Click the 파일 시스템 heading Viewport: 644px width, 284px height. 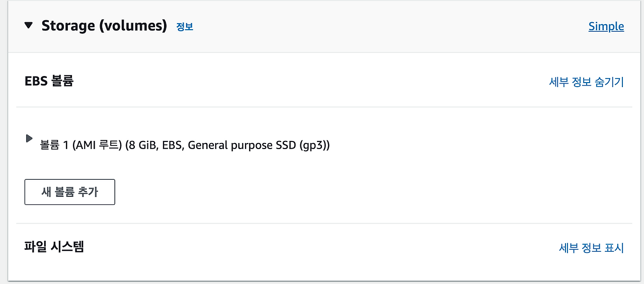pos(54,247)
